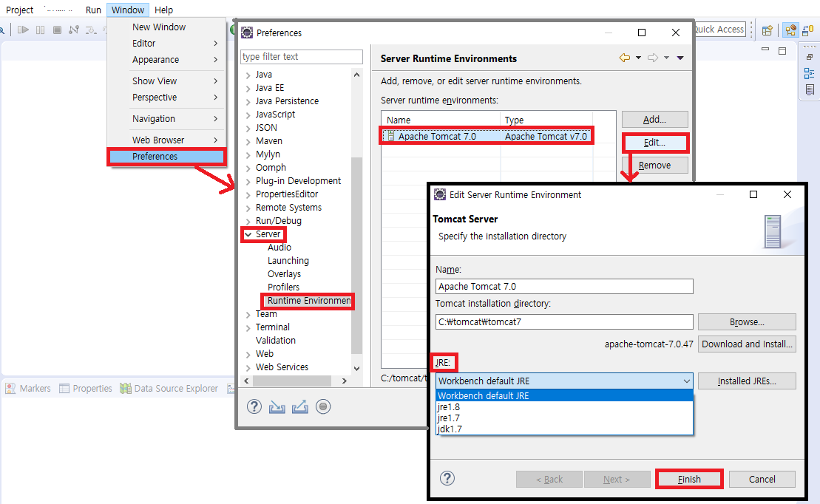
Task: Choose jre1.7 from the JRE list
Action: tap(563, 418)
